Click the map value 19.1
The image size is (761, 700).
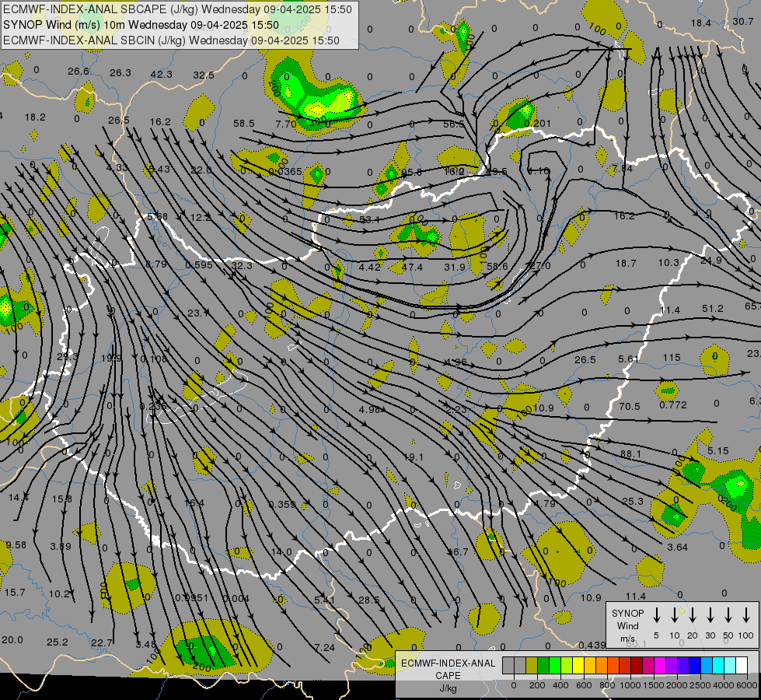click(x=413, y=457)
